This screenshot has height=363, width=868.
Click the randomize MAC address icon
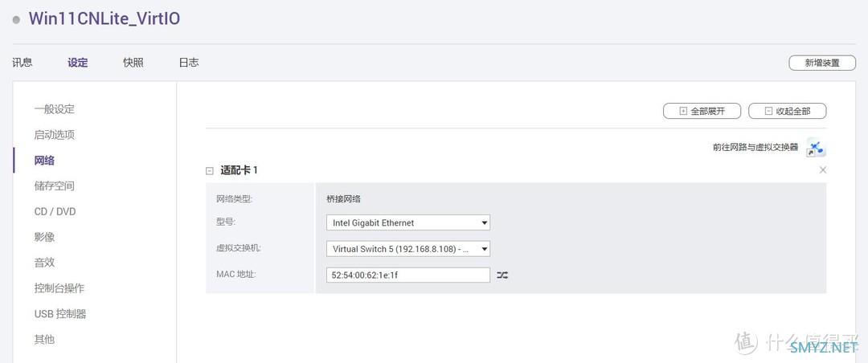(502, 275)
